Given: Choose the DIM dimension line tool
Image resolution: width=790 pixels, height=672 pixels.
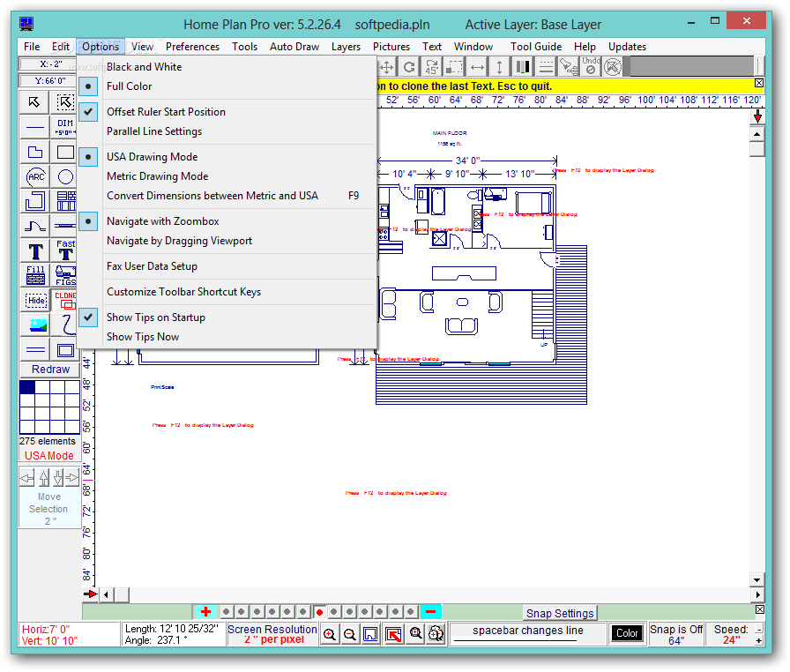Looking at the screenshot, I should point(65,127).
